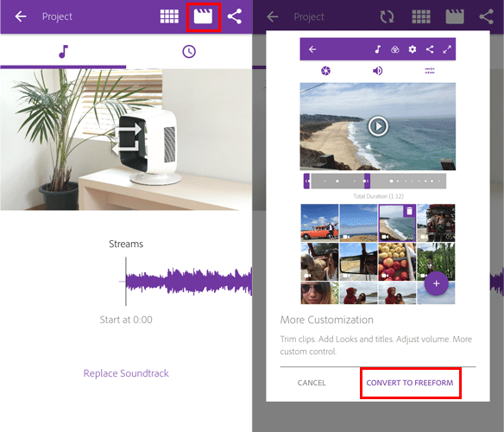Image resolution: width=504 pixels, height=432 pixels.
Task: Open the settings gear in dialog toolbar
Action: (x=413, y=49)
